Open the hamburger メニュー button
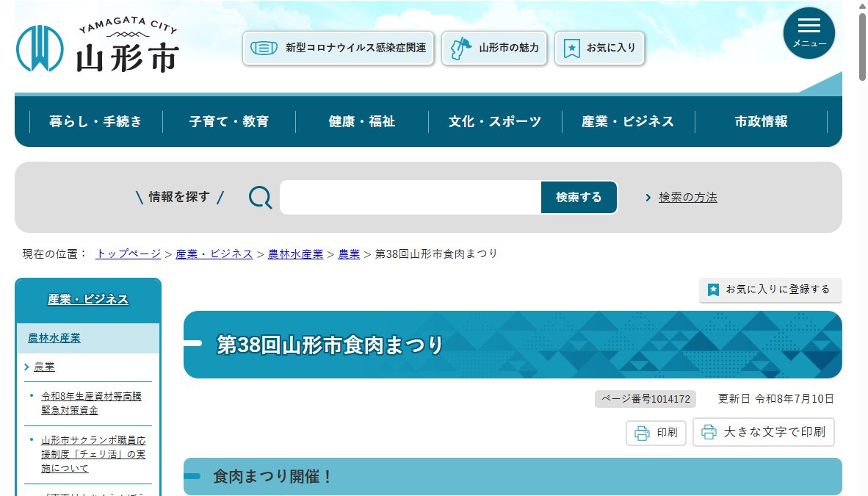Viewport: 868px width, 496px height. pos(809,33)
